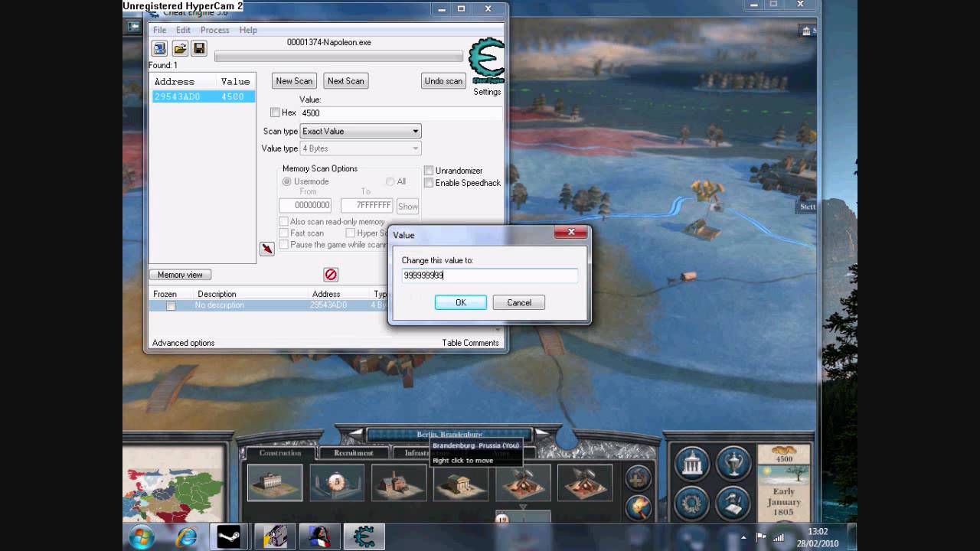Click the torch demolish round button

pyautogui.click(x=638, y=507)
